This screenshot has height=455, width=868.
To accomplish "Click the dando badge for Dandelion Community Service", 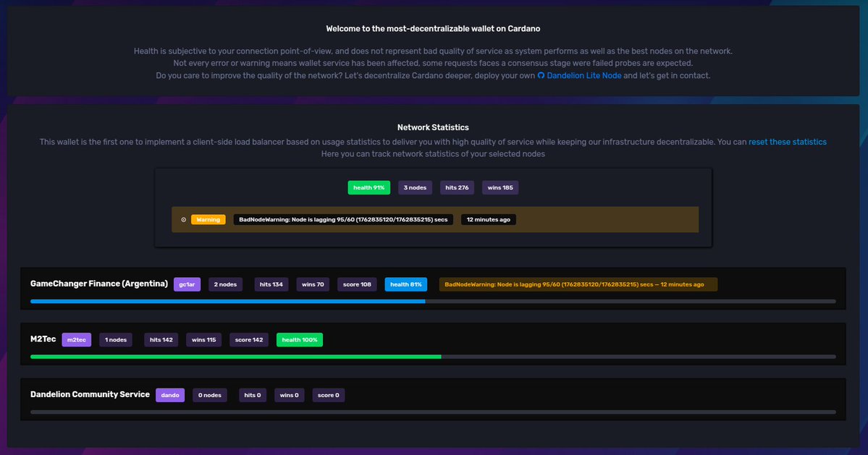I will [170, 394].
